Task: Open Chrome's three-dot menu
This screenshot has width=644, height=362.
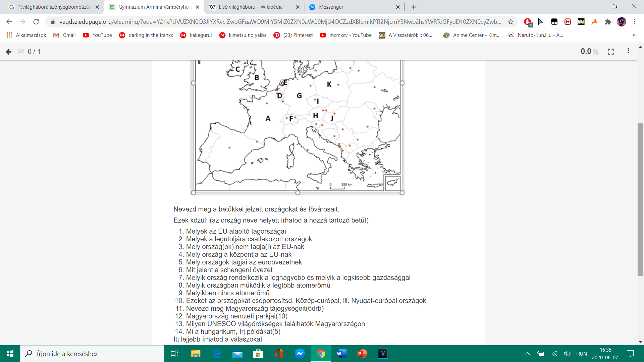Action: coord(635,22)
